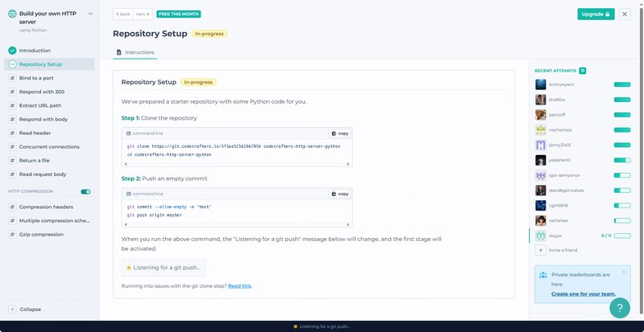Toggle the HTTP Compression extension switch

[85, 192]
